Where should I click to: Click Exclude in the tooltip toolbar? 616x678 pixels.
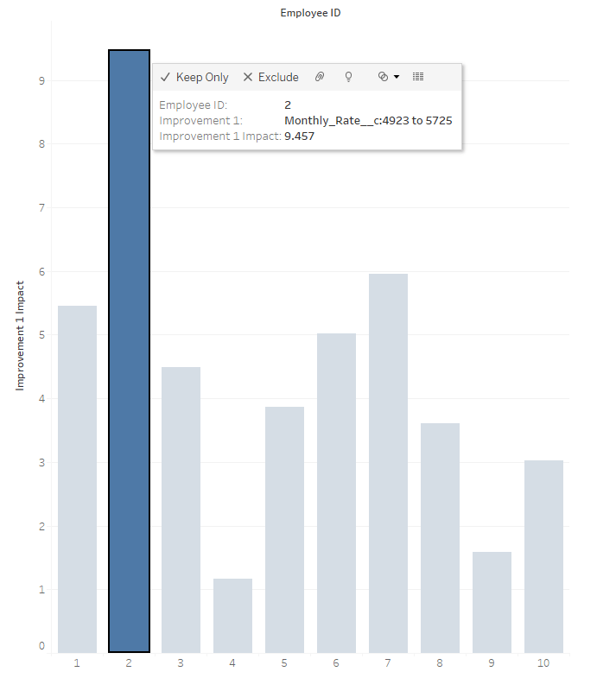(x=270, y=77)
